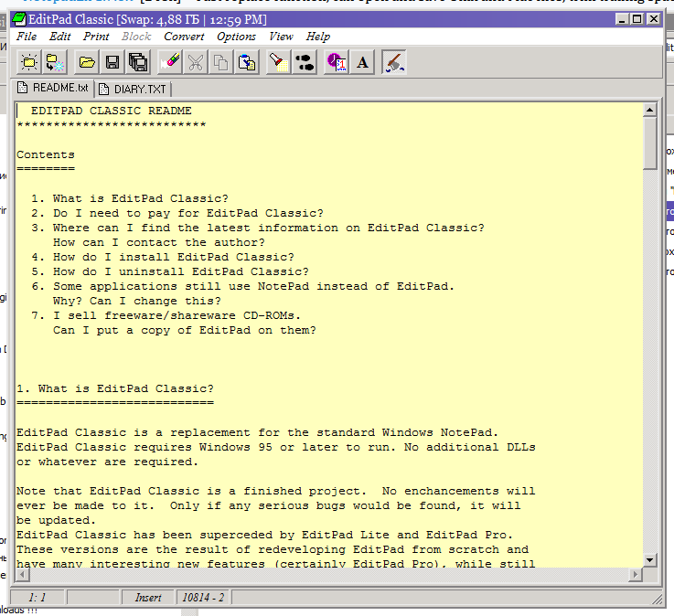Click the vertical scrollbar up arrow
The height and width of the screenshot is (616, 674).
click(x=649, y=111)
